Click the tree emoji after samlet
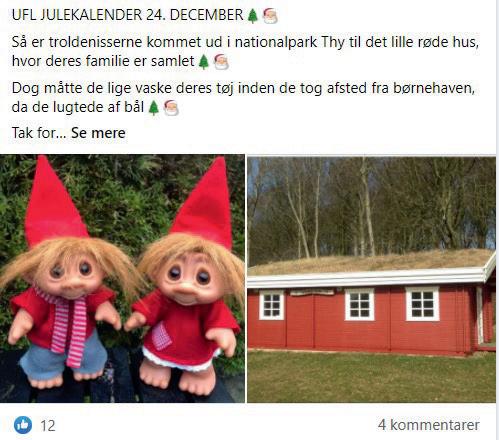The height and width of the screenshot is (440, 499). pyautogui.click(x=204, y=62)
